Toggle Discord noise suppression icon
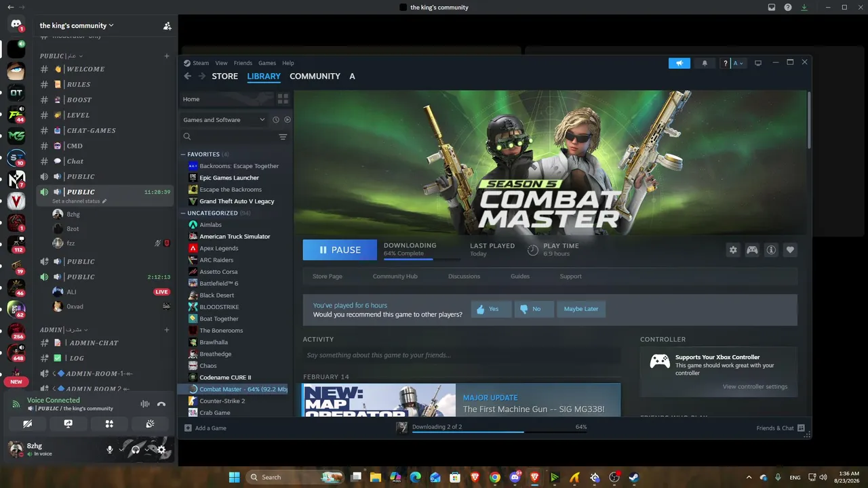The image size is (868, 488). coord(144,404)
